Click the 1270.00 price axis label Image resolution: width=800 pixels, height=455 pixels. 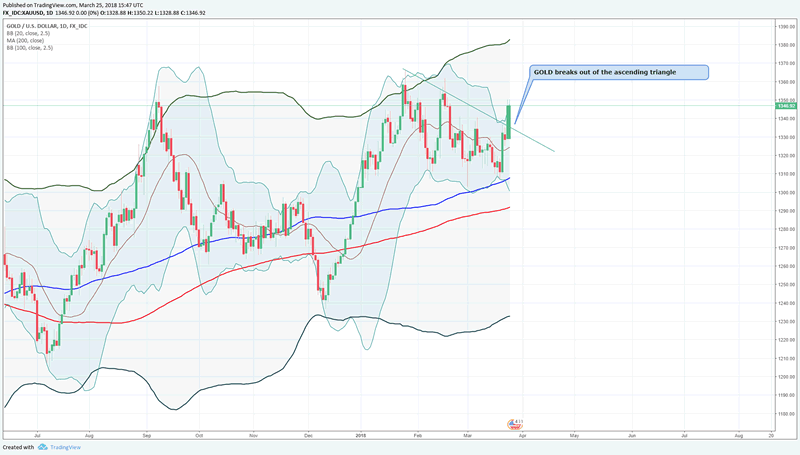pos(786,248)
